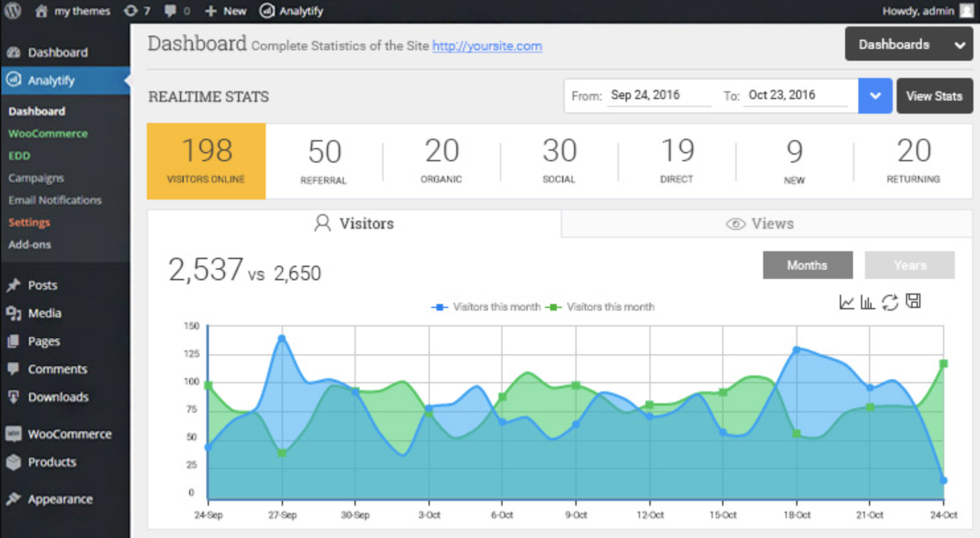Refresh the visitors chart
The width and height of the screenshot is (980, 538).
pos(890,301)
